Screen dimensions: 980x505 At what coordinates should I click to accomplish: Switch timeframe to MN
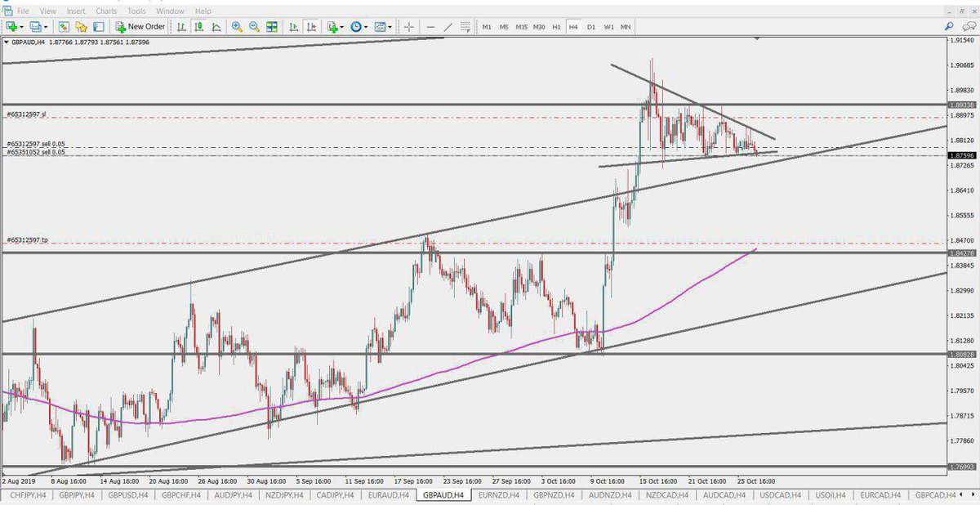click(626, 27)
